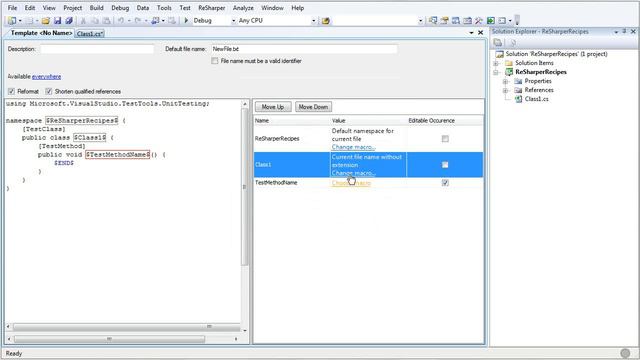Viewport: 640px width, 360px height.
Task: Open the Object Browser toolbar icon
Action: (456, 20)
